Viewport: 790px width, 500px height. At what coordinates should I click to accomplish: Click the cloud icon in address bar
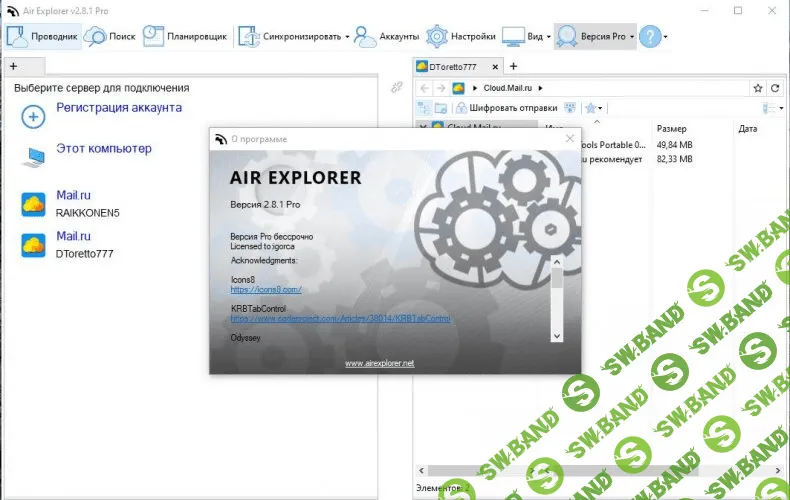(458, 88)
